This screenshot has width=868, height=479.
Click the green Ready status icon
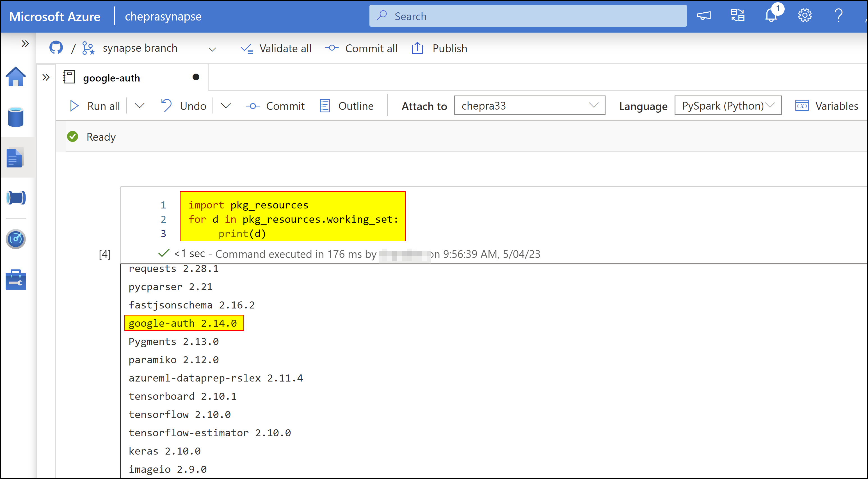click(x=72, y=137)
